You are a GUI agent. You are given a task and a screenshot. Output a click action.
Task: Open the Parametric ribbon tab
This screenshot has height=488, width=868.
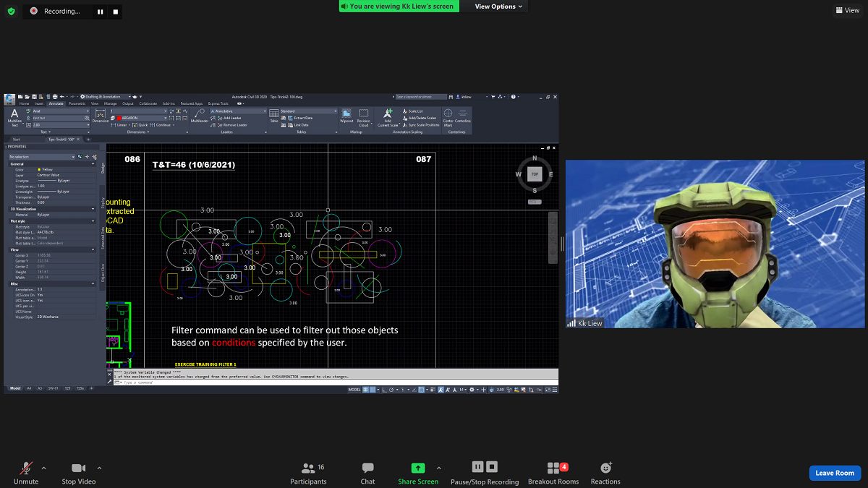pyautogui.click(x=77, y=103)
